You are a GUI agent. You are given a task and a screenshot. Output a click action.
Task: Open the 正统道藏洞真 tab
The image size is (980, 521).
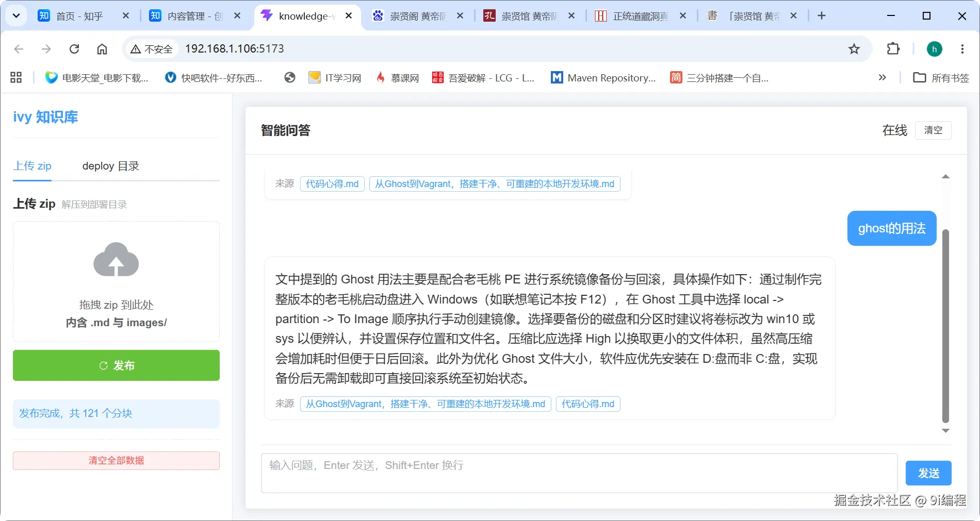641,16
